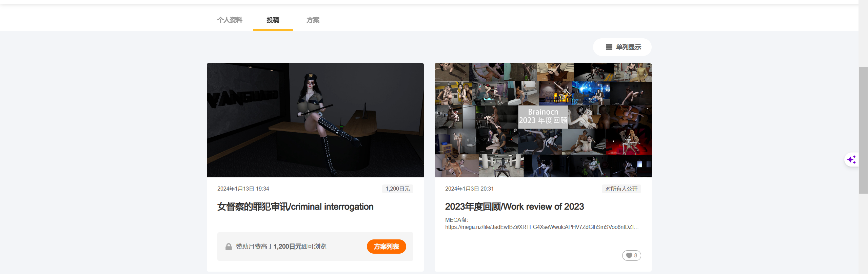Screen dimensions: 868x274
Task: Click the 对所有人公开 visibility tag
Action: pyautogui.click(x=622, y=189)
